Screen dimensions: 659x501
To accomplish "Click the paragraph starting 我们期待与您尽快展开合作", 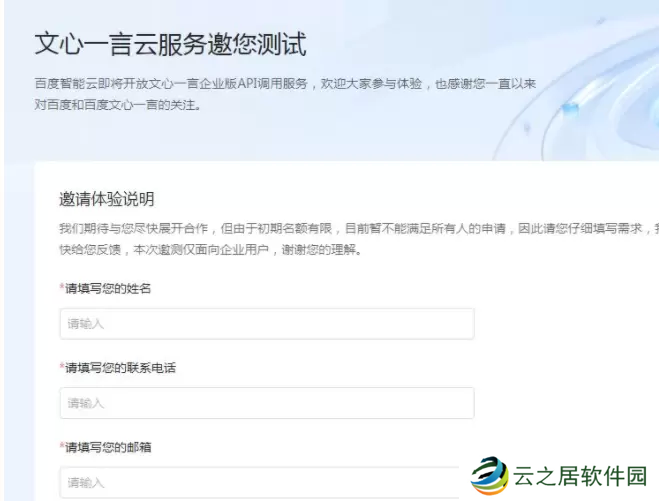I will tap(350, 229).
